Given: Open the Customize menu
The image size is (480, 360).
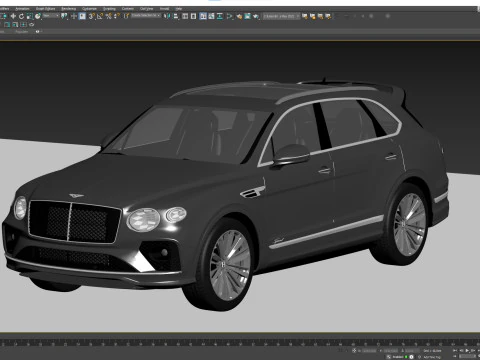Looking at the screenshot, I should [89, 9].
